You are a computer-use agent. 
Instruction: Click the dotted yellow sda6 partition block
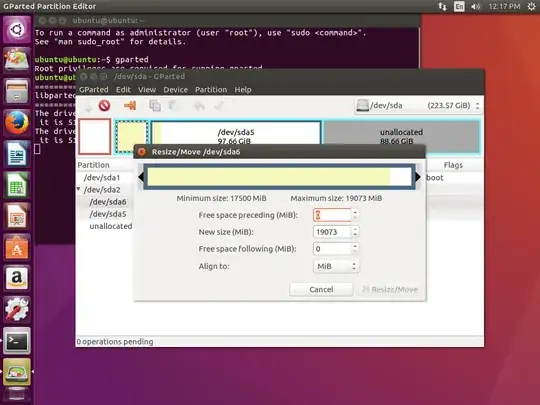(131, 136)
